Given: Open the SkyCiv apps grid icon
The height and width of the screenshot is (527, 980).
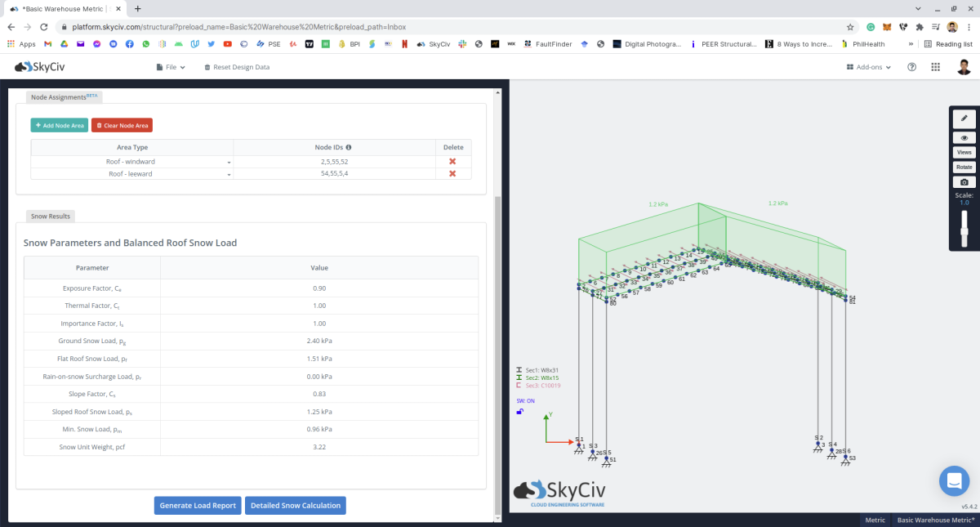Looking at the screenshot, I should pos(935,67).
